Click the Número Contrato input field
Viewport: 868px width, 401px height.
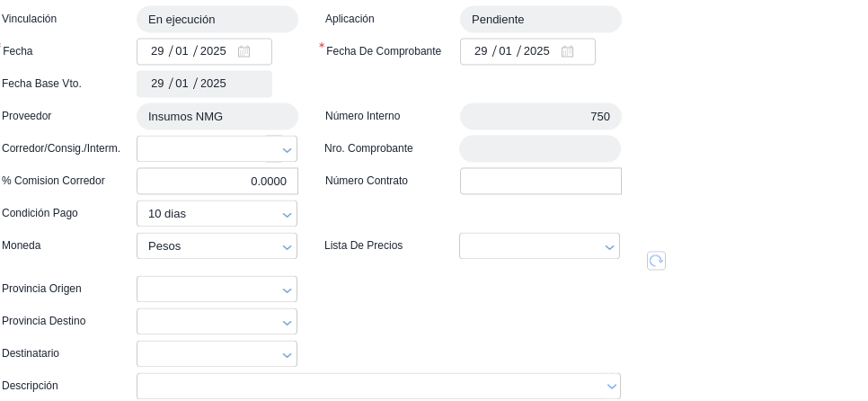pyautogui.click(x=540, y=182)
